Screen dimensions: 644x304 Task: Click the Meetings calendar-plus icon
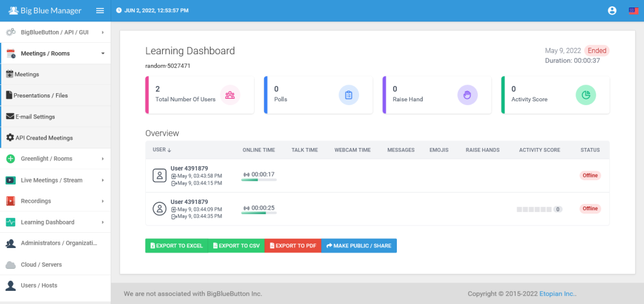[10, 74]
